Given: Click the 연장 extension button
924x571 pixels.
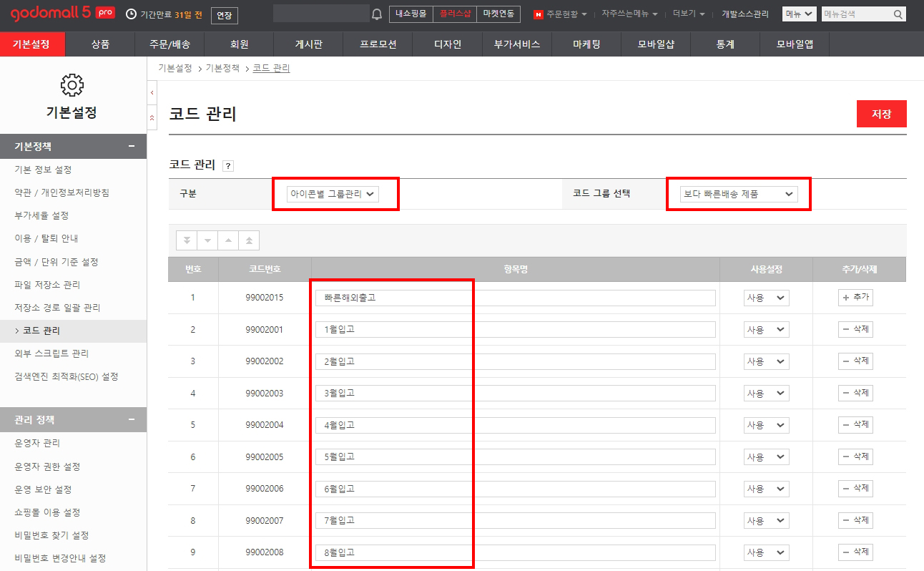Looking at the screenshot, I should (225, 15).
